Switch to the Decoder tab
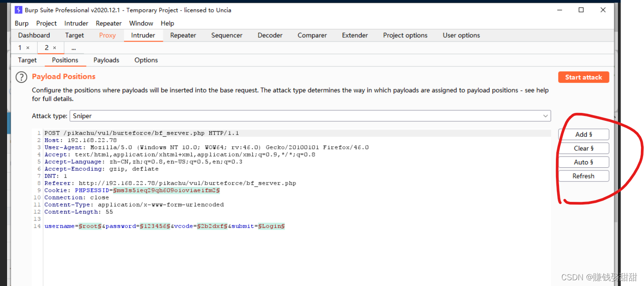This screenshot has height=286, width=644. pyautogui.click(x=270, y=35)
